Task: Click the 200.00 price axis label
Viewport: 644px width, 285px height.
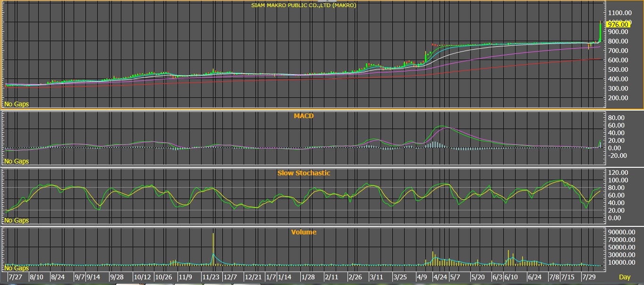Action: 619,98
